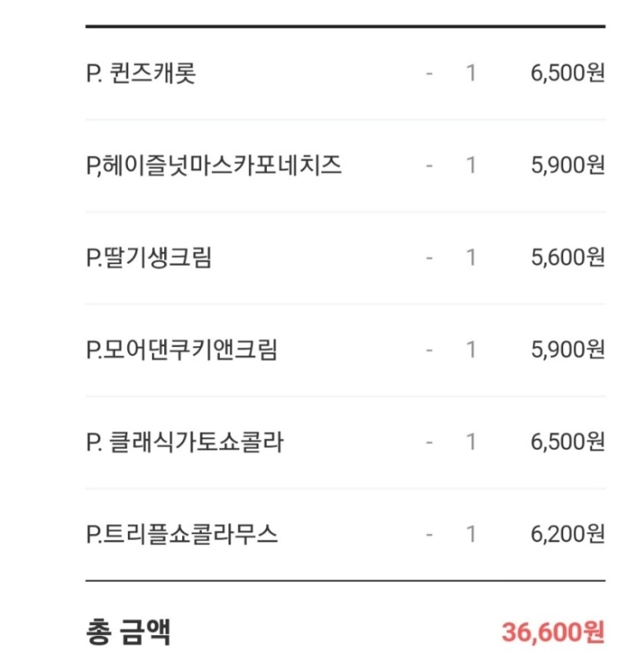Viewport: 633px width, 672px height.
Task: Select the 6,500원 price for 퀸즈캐롯
Action: pyautogui.click(x=567, y=74)
